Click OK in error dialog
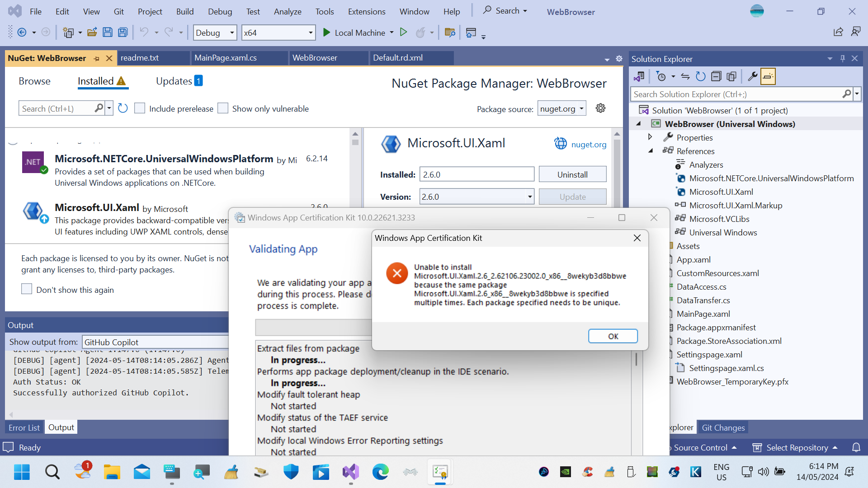This screenshot has height=488, width=868. coord(613,336)
